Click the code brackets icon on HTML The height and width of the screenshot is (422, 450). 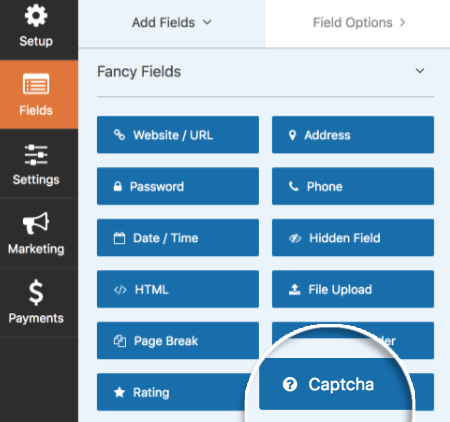pos(120,290)
